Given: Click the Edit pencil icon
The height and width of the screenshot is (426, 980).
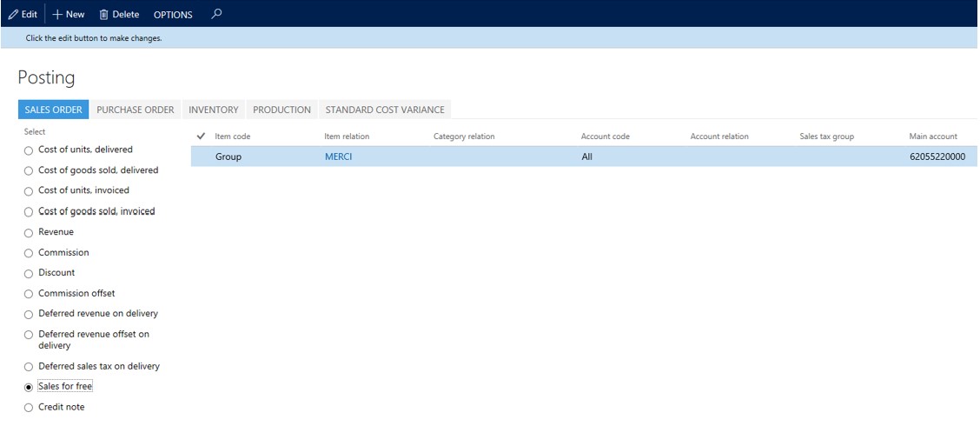Looking at the screenshot, I should pyautogui.click(x=13, y=14).
